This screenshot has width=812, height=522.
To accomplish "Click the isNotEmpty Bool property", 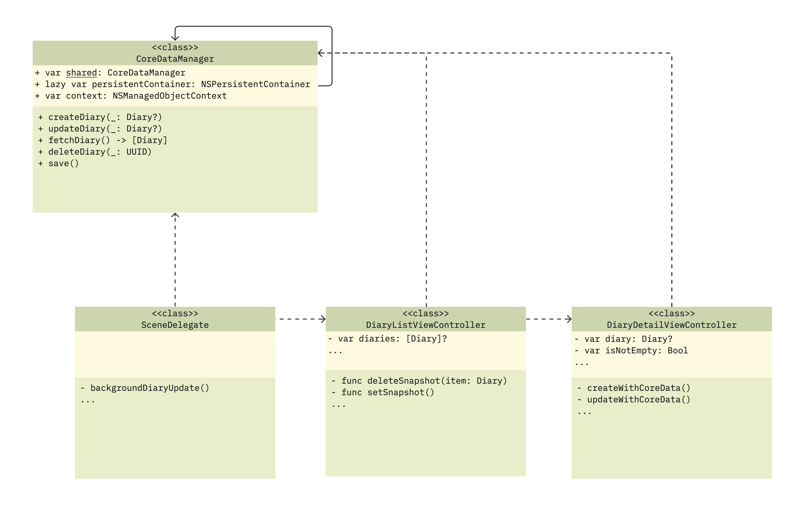I will (x=632, y=350).
